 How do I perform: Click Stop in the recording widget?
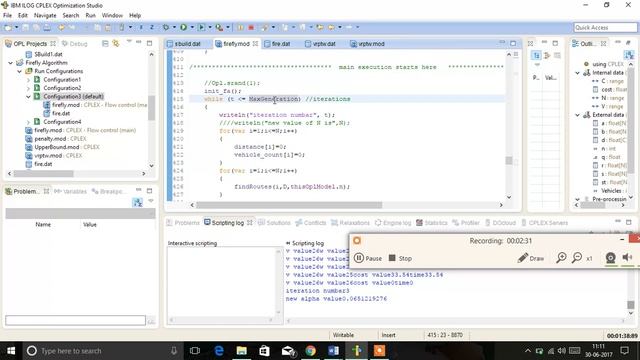pos(400,258)
